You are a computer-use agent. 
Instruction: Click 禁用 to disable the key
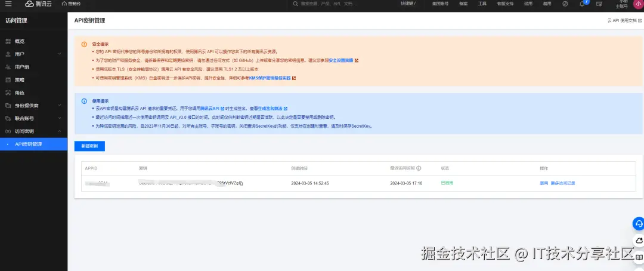tap(544, 183)
